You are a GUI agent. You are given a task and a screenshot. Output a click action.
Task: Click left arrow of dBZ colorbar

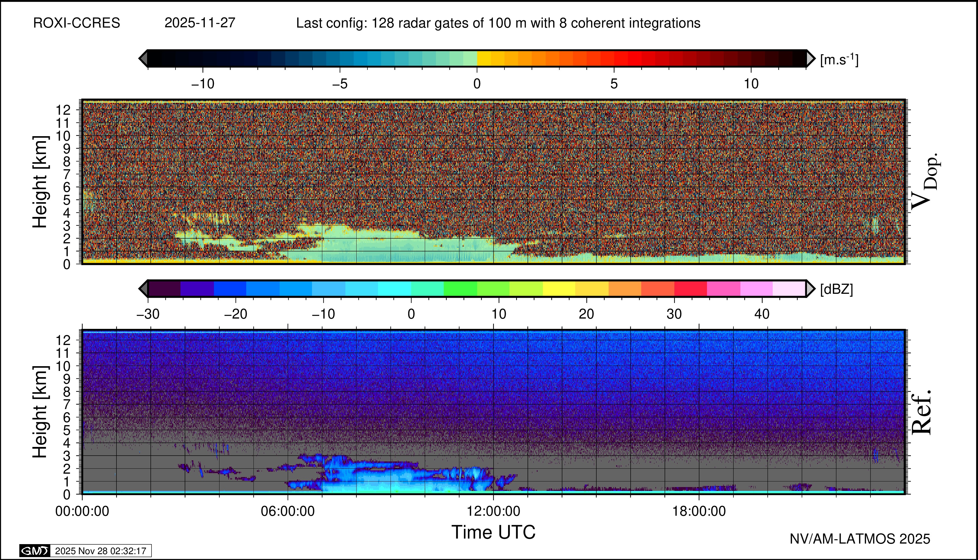tap(143, 288)
